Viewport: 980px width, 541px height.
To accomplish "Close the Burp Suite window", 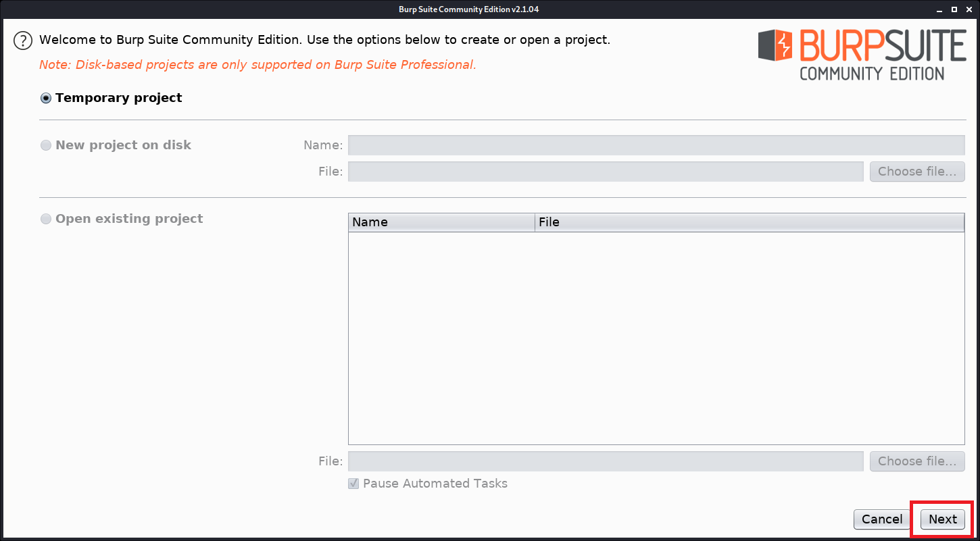I will coord(969,9).
